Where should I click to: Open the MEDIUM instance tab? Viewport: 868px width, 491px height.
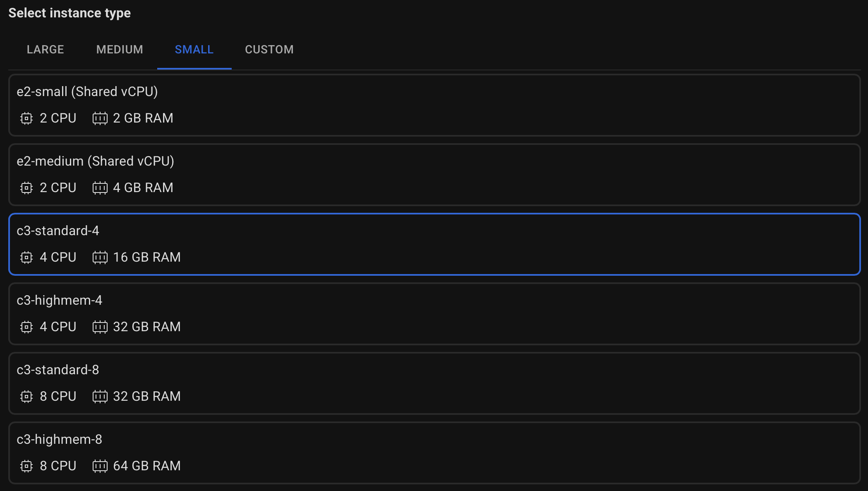coord(120,50)
